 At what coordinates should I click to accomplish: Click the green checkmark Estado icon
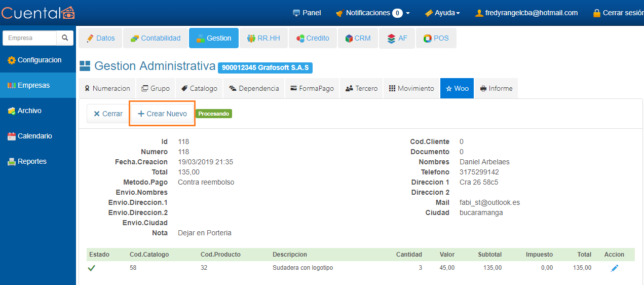[x=91, y=268]
